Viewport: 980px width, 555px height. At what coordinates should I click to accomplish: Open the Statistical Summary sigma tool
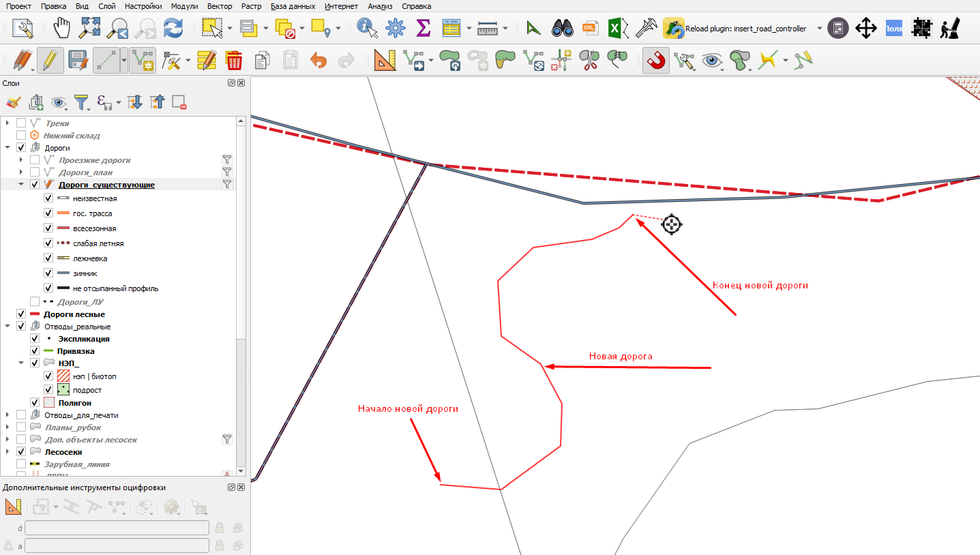click(x=424, y=29)
